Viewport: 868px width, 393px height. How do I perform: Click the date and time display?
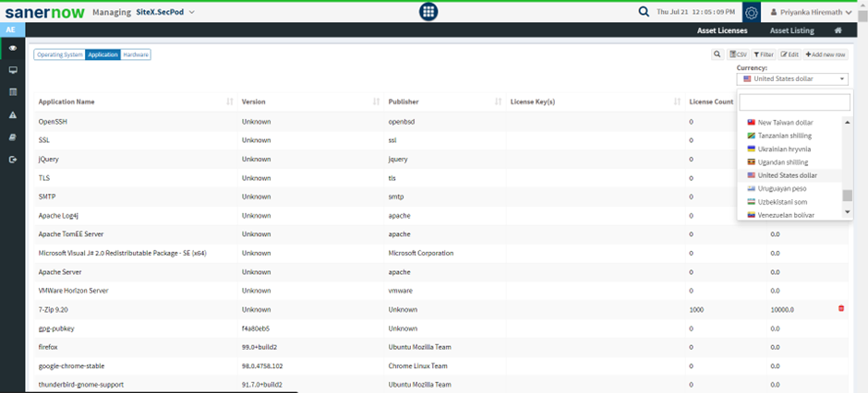696,12
